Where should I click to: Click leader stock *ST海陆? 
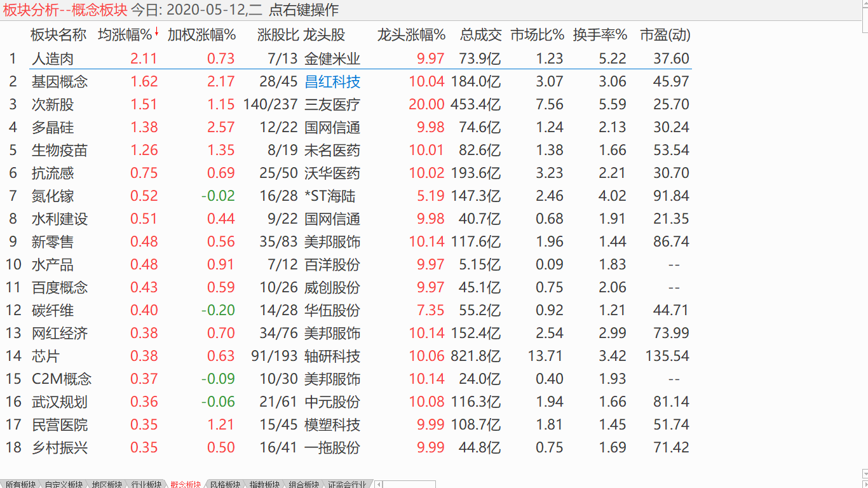click(330, 196)
